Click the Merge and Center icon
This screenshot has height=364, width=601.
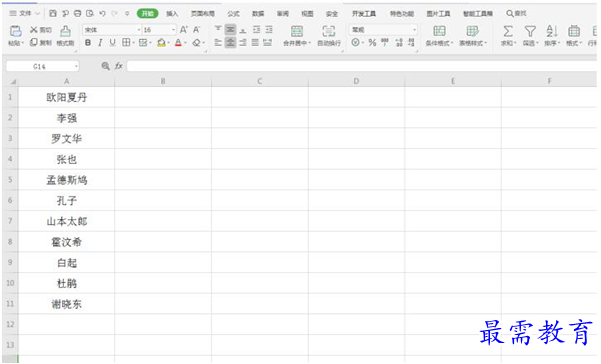[x=297, y=31]
